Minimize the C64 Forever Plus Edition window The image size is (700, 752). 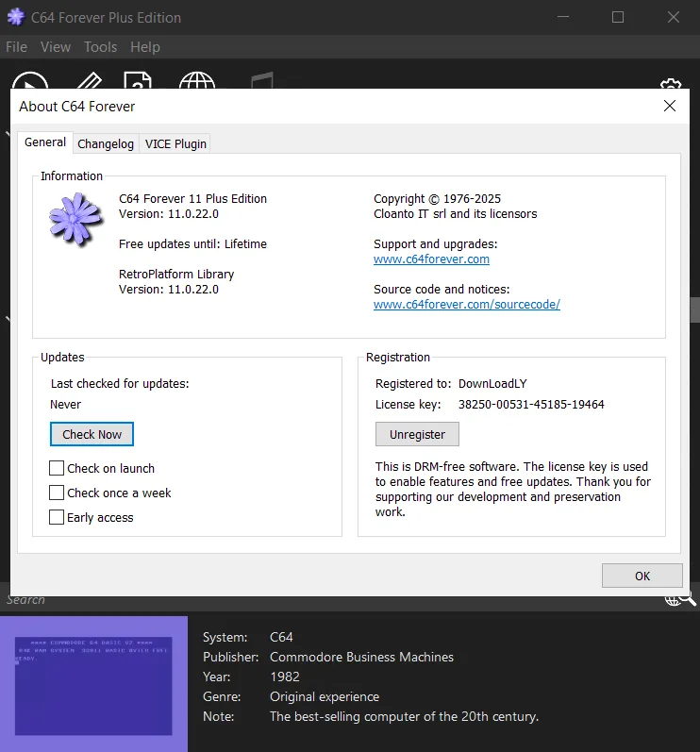(563, 17)
